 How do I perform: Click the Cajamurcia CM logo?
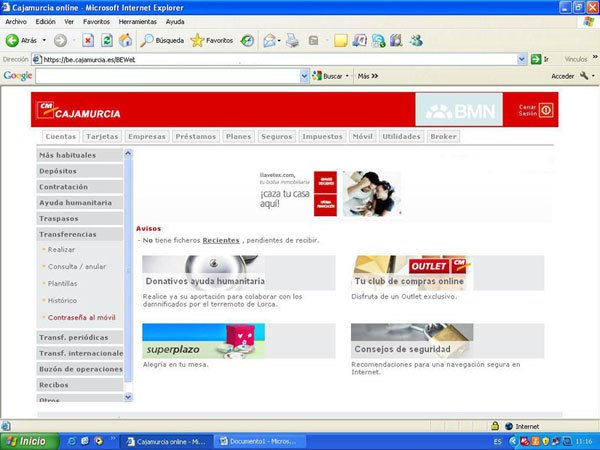tap(79, 111)
